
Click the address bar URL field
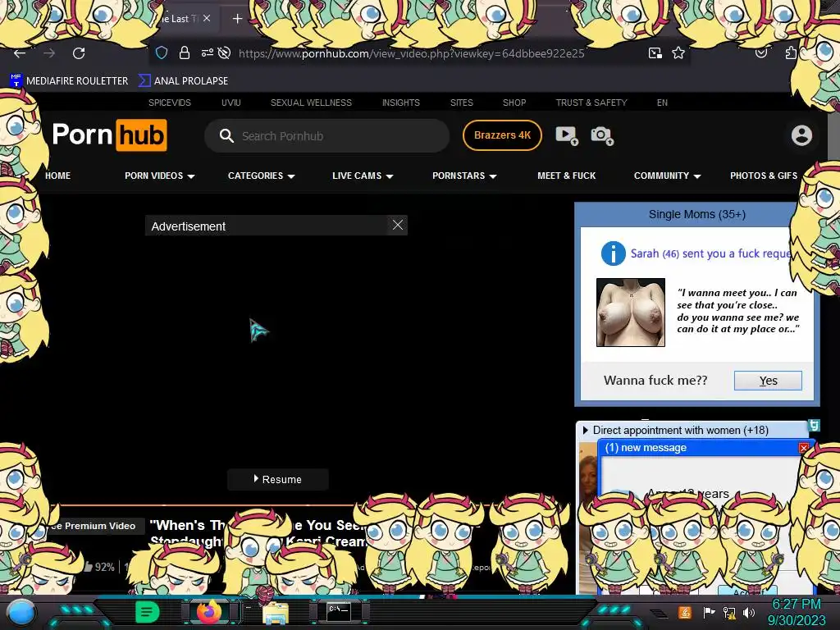click(x=412, y=53)
